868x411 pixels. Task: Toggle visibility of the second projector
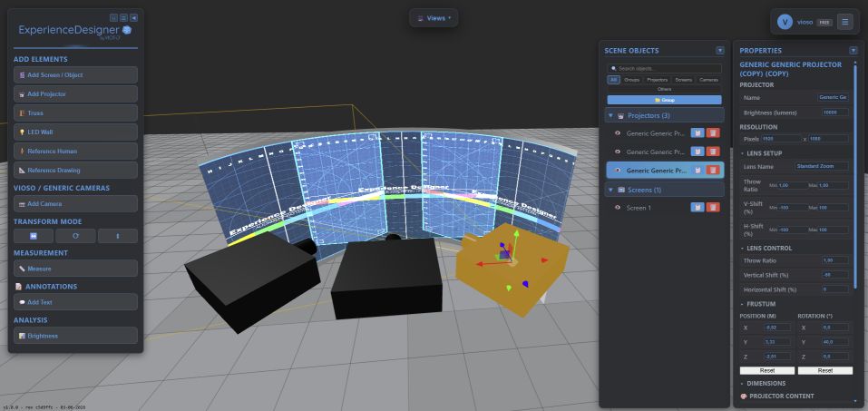(618, 152)
